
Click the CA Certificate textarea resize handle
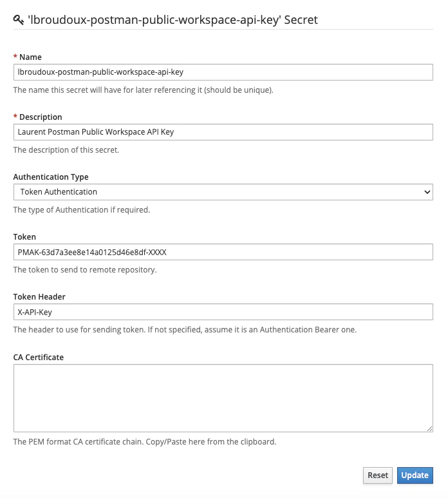[429, 428]
